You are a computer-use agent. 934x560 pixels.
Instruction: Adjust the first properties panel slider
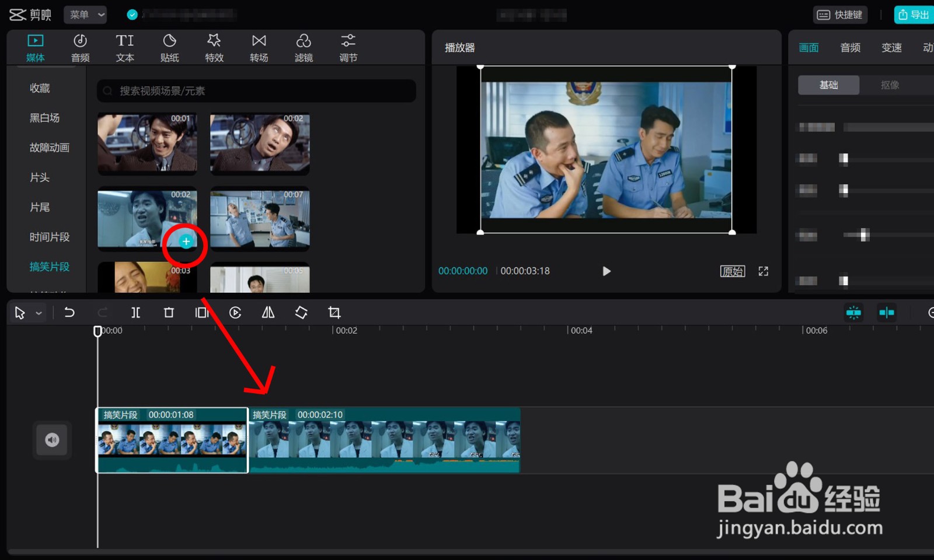(844, 159)
